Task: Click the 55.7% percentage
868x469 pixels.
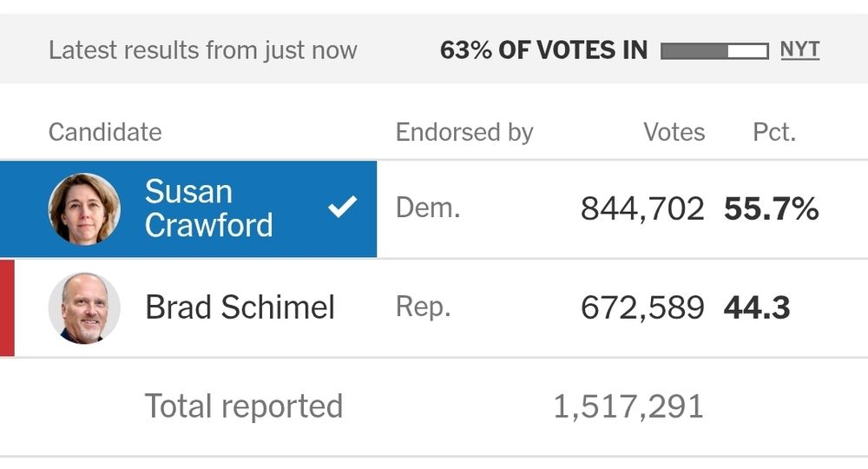Action: 771,208
